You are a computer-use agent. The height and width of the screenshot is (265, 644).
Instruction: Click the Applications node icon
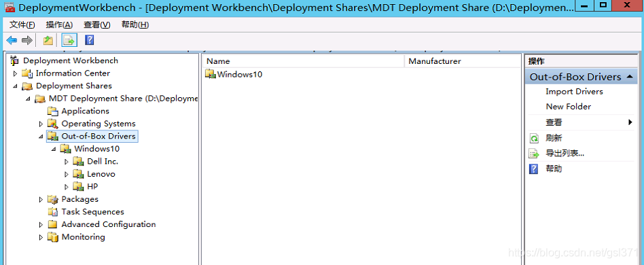click(x=52, y=111)
